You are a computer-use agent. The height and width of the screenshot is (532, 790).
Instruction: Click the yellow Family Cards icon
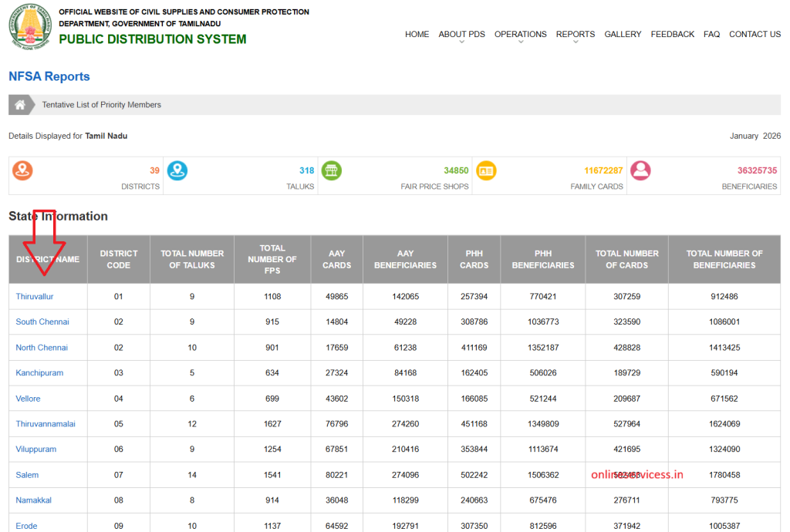[x=486, y=171]
